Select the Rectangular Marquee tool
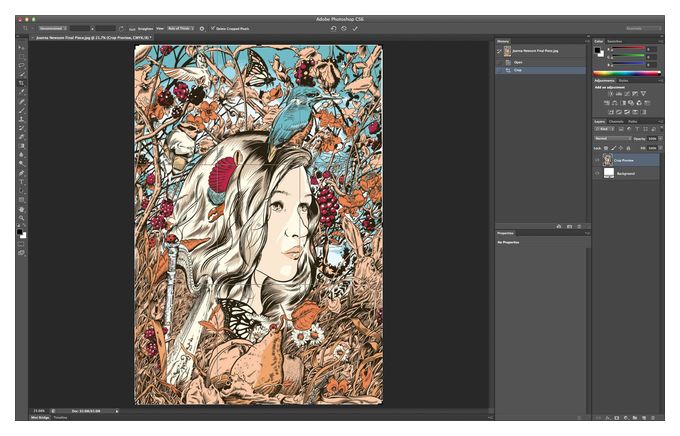Image resolution: width=680 pixels, height=436 pixels. [21, 56]
